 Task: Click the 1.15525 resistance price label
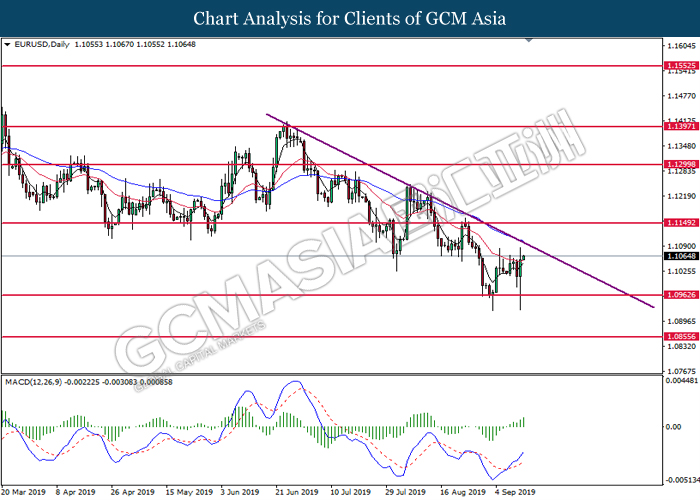[681, 66]
